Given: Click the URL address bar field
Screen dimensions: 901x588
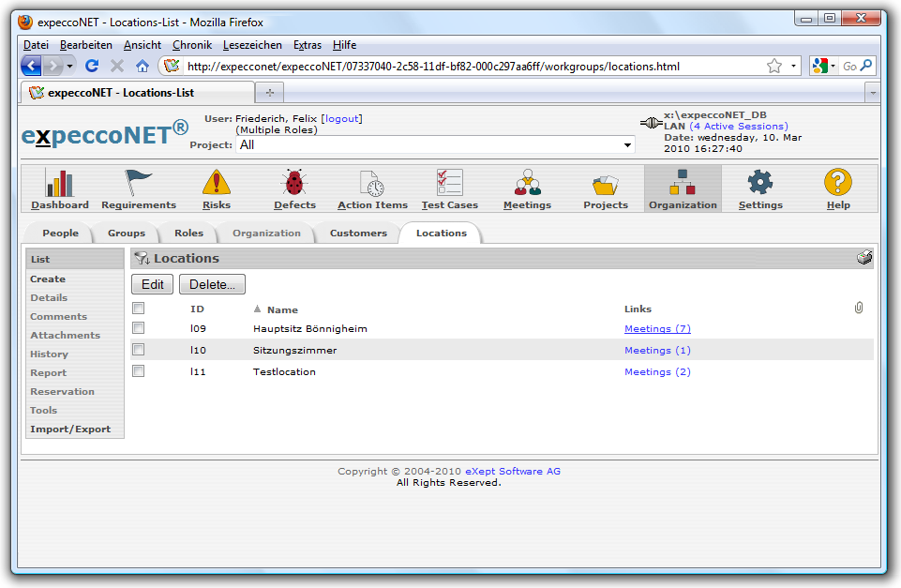Looking at the screenshot, I should pos(469,67).
